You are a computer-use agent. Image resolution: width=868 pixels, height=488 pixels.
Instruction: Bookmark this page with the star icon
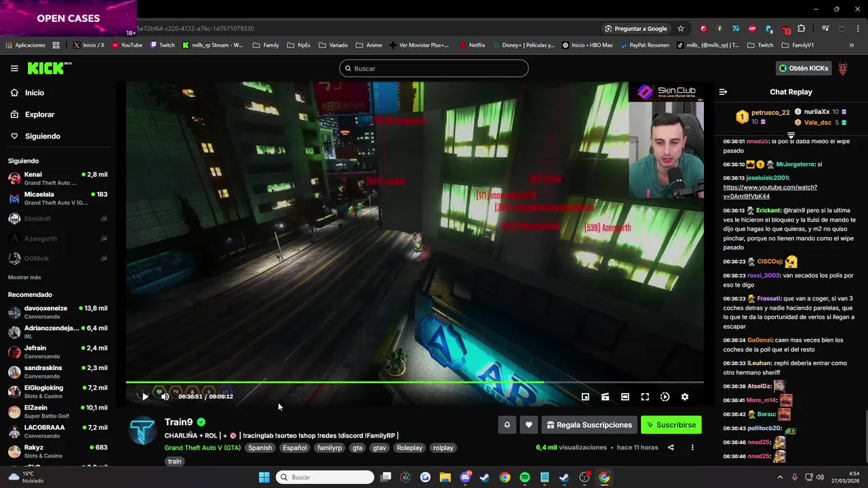(681, 28)
